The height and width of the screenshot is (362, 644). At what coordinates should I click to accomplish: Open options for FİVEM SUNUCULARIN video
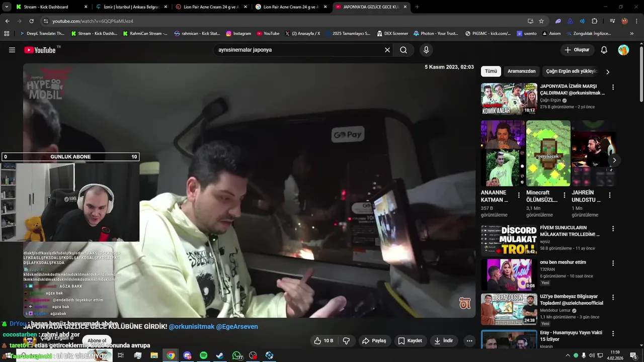click(613, 229)
